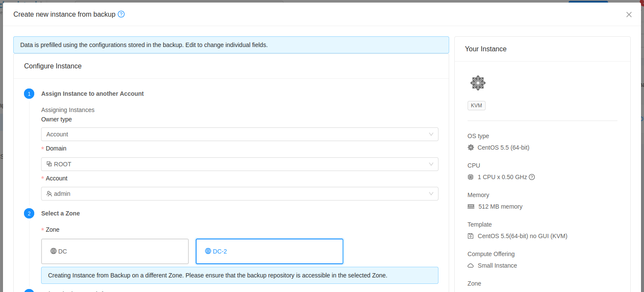Select the DC zone card
This screenshot has height=292, width=644.
pyautogui.click(x=115, y=251)
